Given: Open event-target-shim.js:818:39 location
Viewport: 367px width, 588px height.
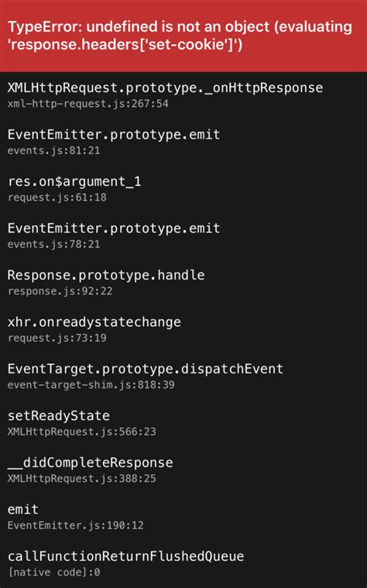Looking at the screenshot, I should click(91, 385).
